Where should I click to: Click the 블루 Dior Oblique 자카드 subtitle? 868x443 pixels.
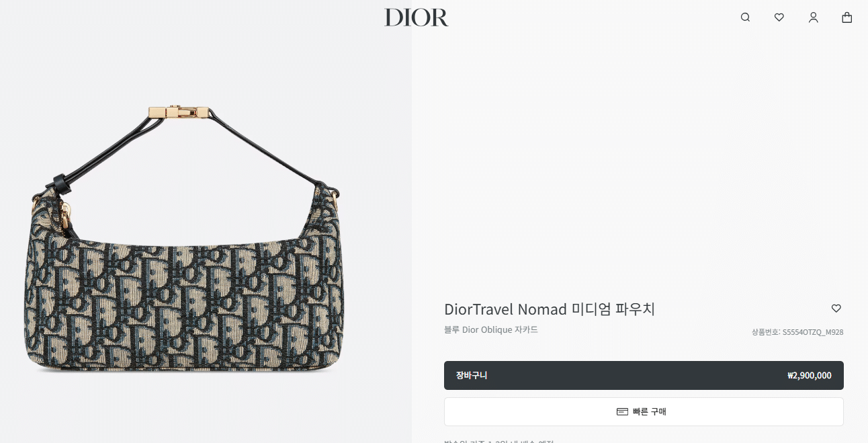(491, 330)
